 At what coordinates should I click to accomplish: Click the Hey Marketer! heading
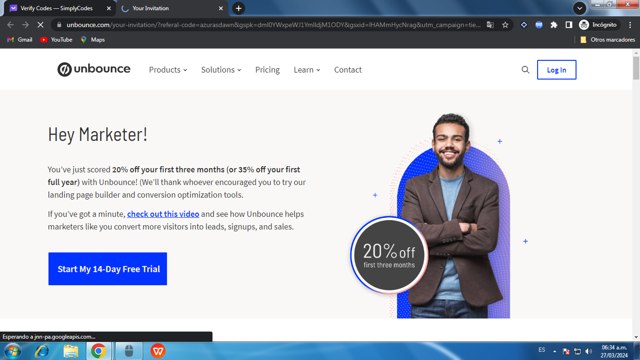(x=98, y=135)
